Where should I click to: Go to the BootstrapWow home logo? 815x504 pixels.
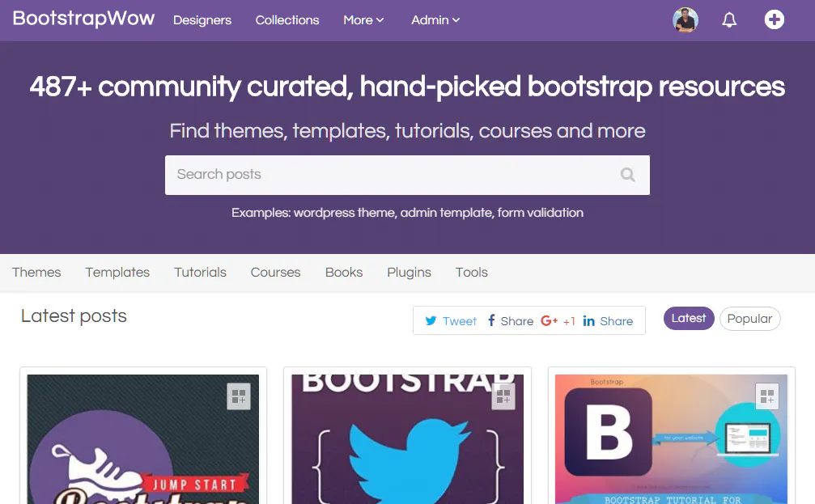click(x=83, y=19)
